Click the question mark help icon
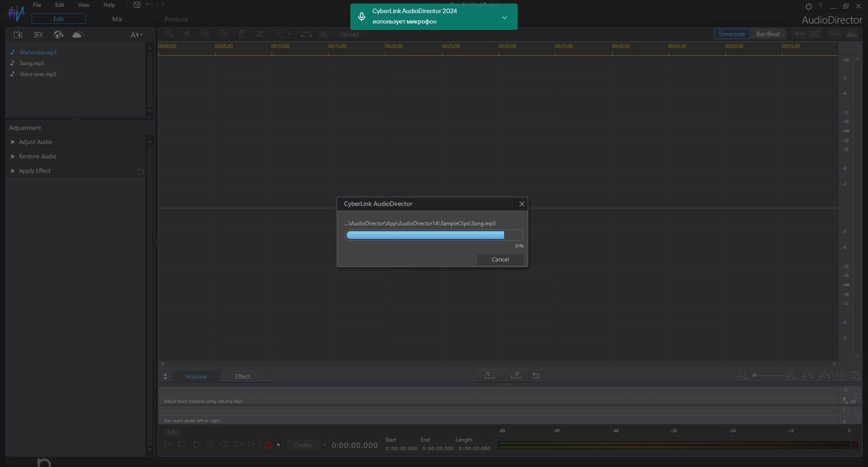Screen dimensions: 868x467 (x=821, y=6)
